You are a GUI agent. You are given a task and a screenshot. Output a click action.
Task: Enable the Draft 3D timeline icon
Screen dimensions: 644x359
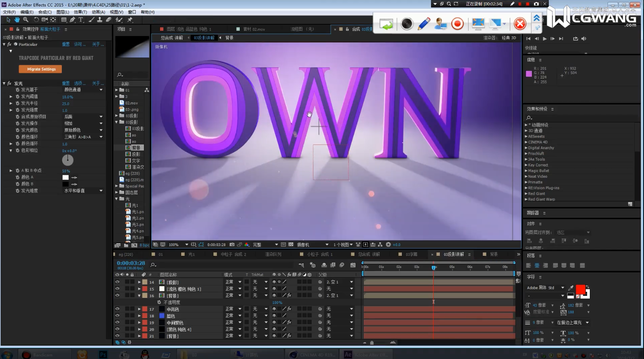tap(312, 265)
